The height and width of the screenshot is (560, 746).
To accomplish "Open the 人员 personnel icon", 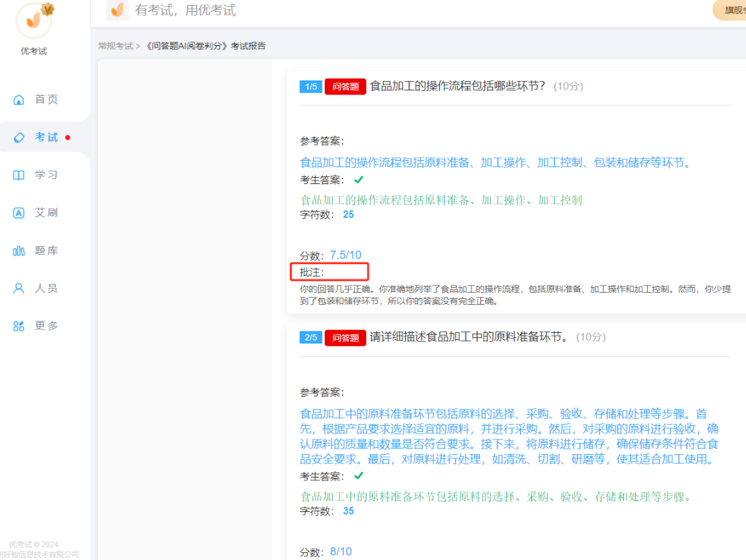I will coord(18,288).
